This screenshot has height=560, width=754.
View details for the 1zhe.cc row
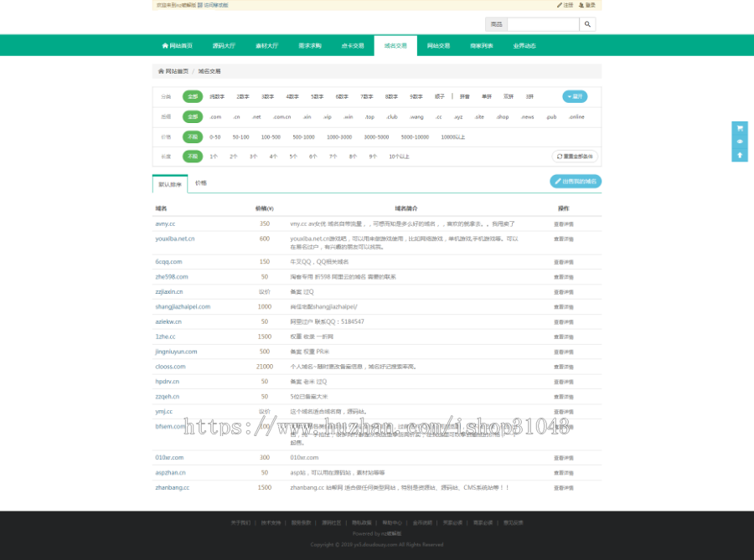[x=564, y=337]
